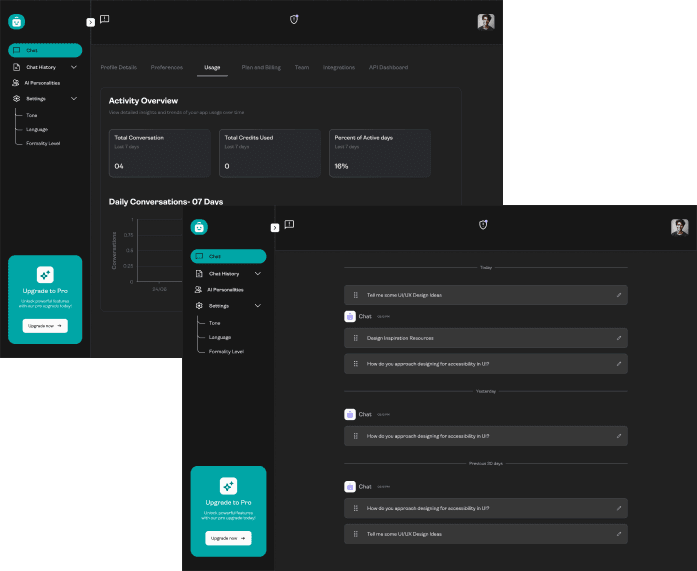Switch to the Preferences tab
697x571 pixels.
(x=167, y=68)
